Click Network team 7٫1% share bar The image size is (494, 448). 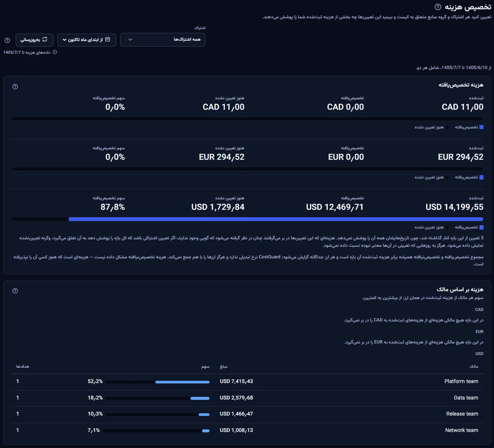pos(156,431)
